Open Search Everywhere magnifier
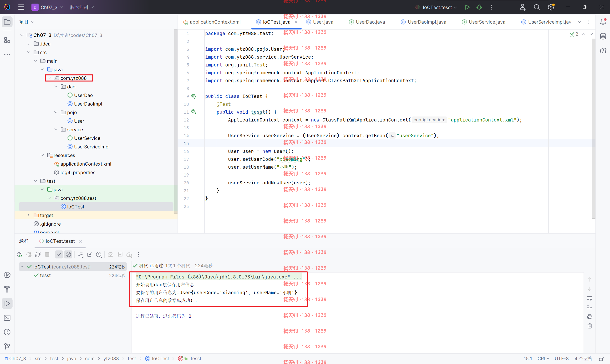This screenshot has width=610, height=364. click(537, 7)
